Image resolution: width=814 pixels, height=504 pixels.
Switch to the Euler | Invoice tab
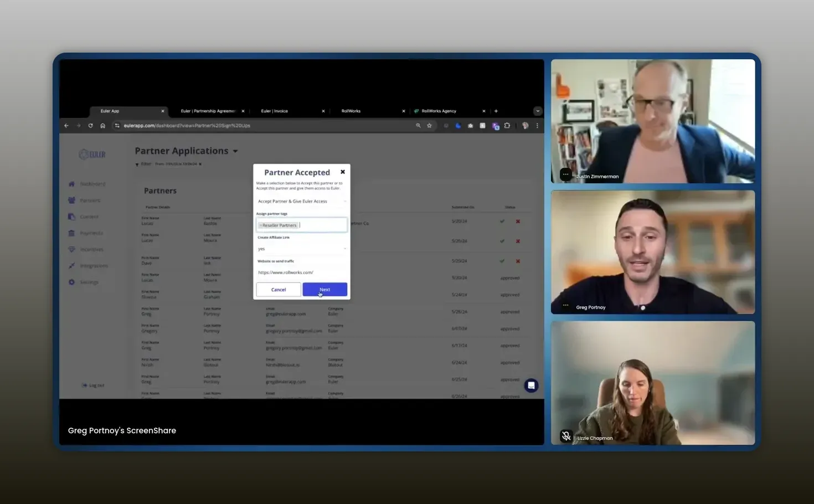click(x=275, y=111)
